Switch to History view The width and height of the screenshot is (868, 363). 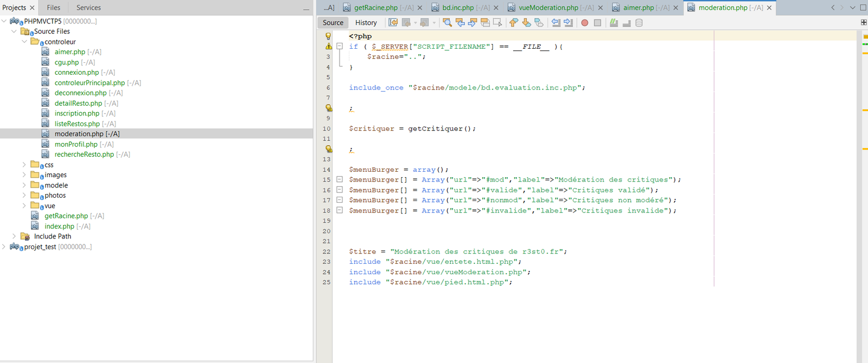366,23
